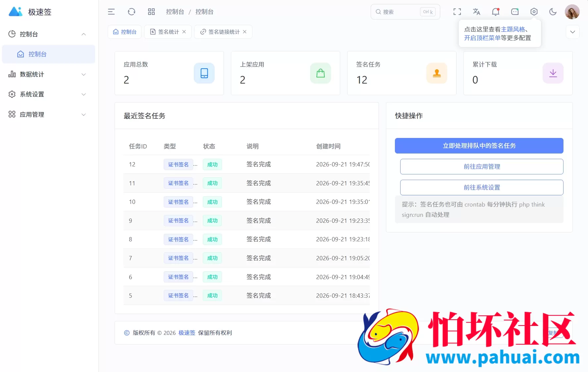The image size is (588, 372).
Task: Collapse the sidebar with the hamburger icon
Action: [x=111, y=12]
